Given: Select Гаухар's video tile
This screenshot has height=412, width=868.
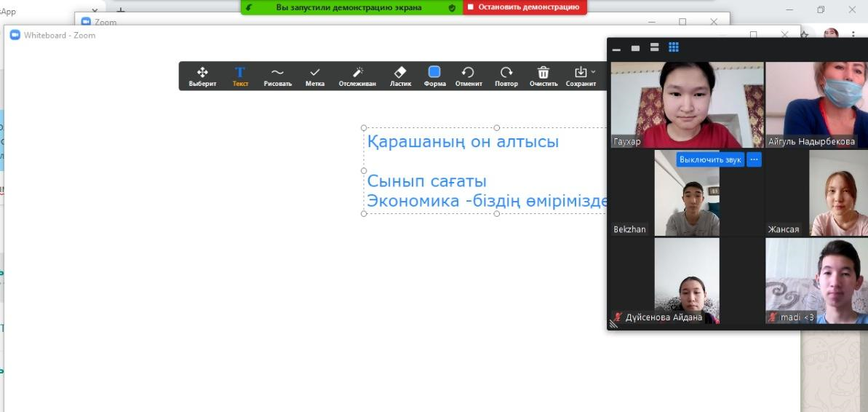Looking at the screenshot, I should [687, 105].
